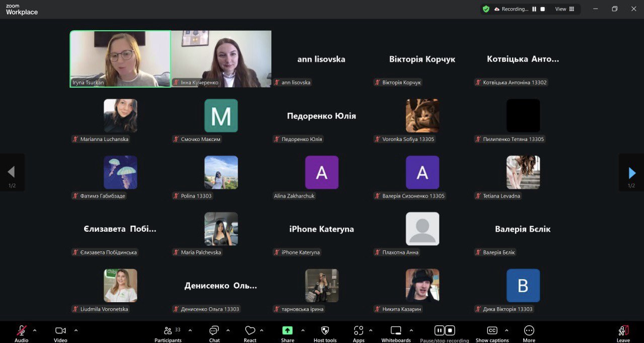The width and height of the screenshot is (644, 343).
Task: Open the View layout menu
Action: click(564, 9)
